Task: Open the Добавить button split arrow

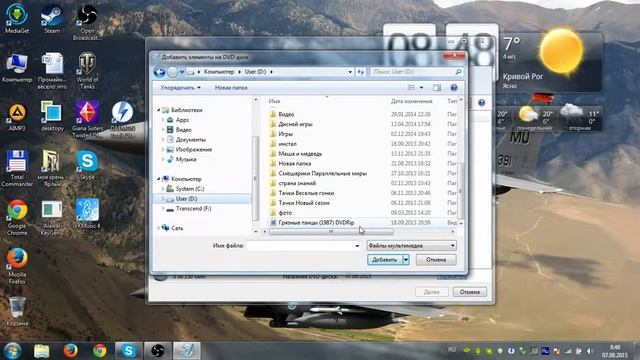Action: tap(406, 260)
